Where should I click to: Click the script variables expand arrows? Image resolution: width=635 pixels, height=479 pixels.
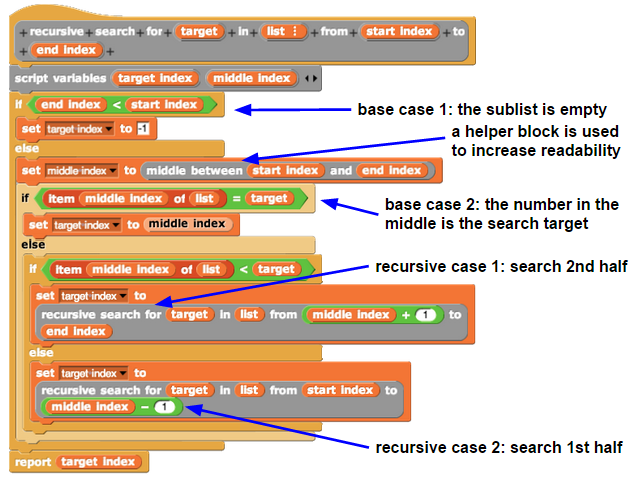pos(311,79)
